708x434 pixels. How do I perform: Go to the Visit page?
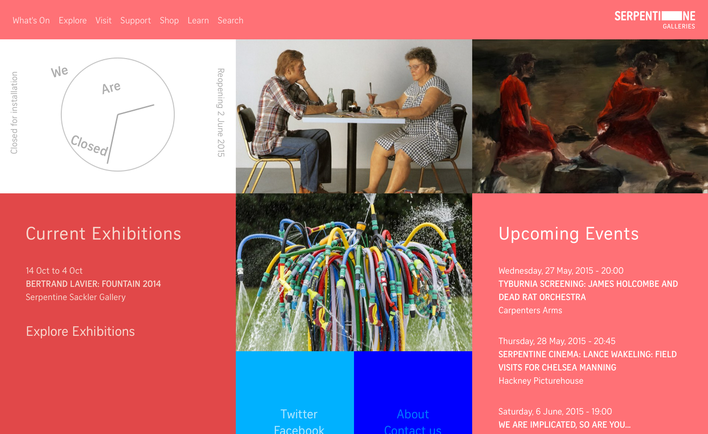point(103,20)
